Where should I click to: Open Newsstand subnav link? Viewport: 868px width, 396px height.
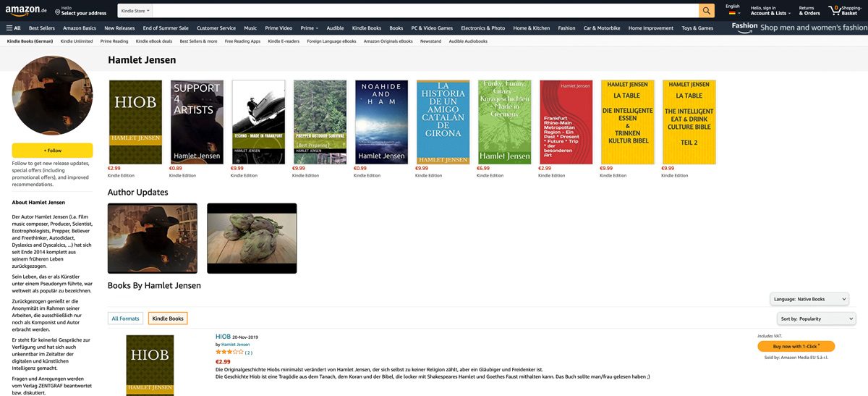click(431, 41)
